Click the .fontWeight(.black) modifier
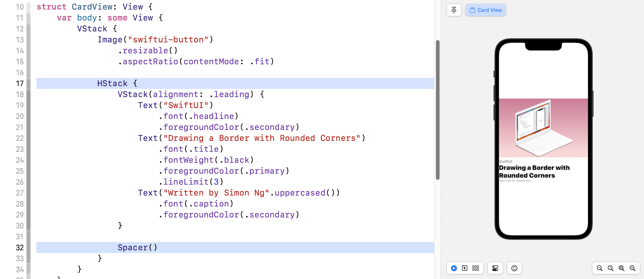 click(206, 160)
